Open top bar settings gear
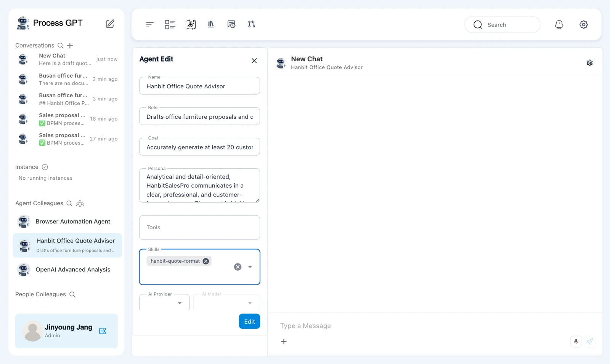The image size is (610, 364). (584, 24)
